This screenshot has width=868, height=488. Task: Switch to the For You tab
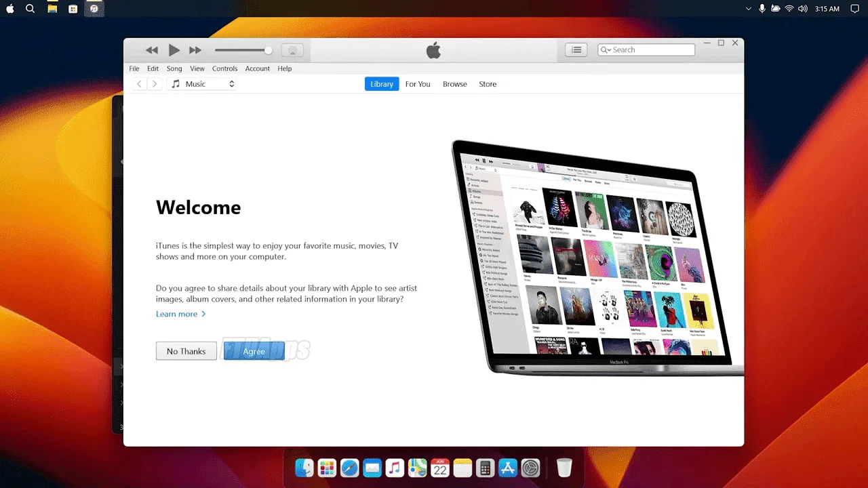pyautogui.click(x=418, y=84)
